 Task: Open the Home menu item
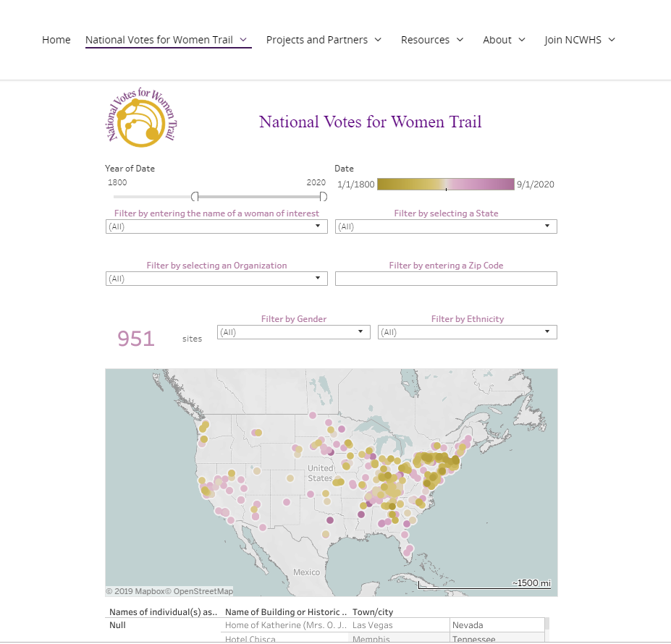click(x=56, y=40)
